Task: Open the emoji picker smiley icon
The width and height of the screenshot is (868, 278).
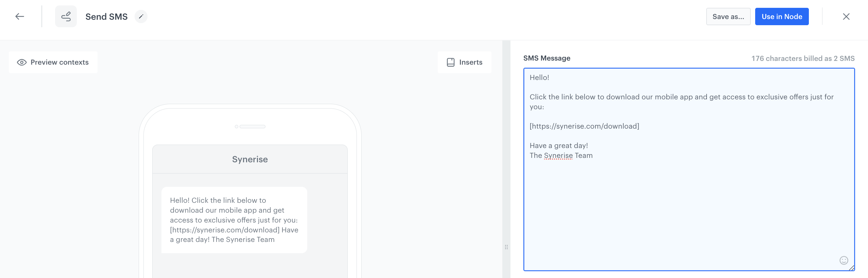Action: (844, 260)
